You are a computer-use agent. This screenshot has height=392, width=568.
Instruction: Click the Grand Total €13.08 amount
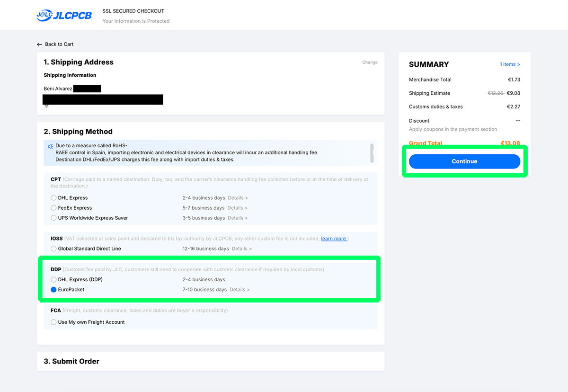click(x=510, y=143)
